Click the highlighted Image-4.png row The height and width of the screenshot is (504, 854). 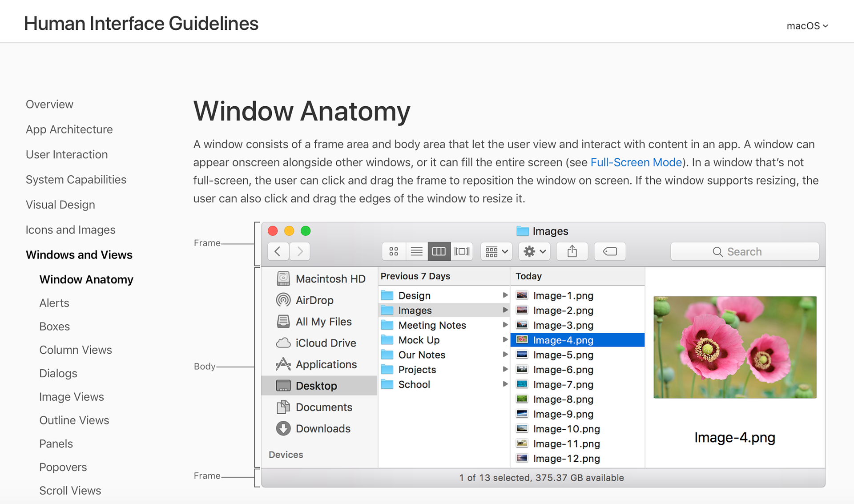point(577,340)
